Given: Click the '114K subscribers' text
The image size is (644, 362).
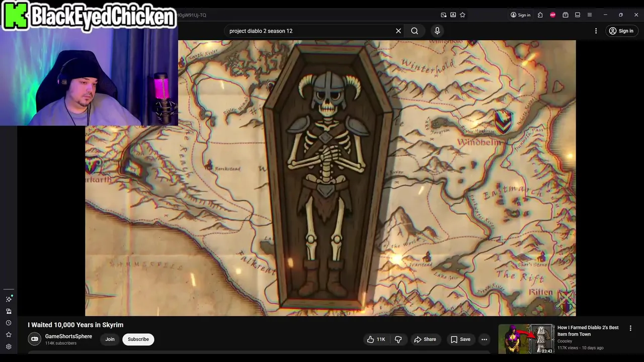Looking at the screenshot, I should 61,343.
